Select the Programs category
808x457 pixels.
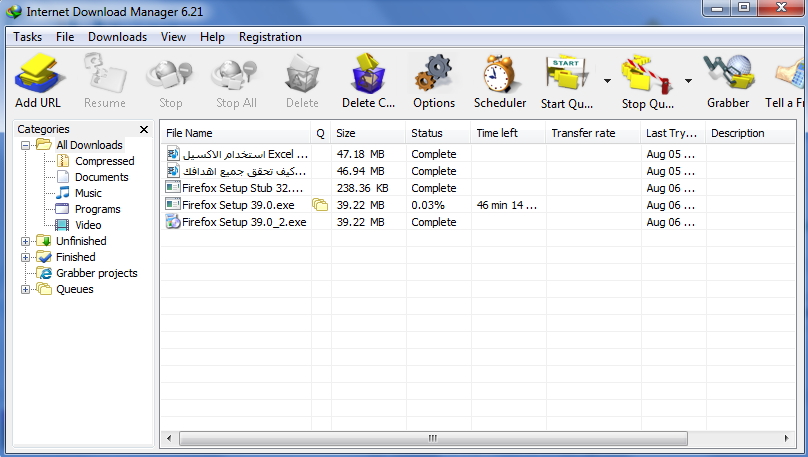[97, 209]
